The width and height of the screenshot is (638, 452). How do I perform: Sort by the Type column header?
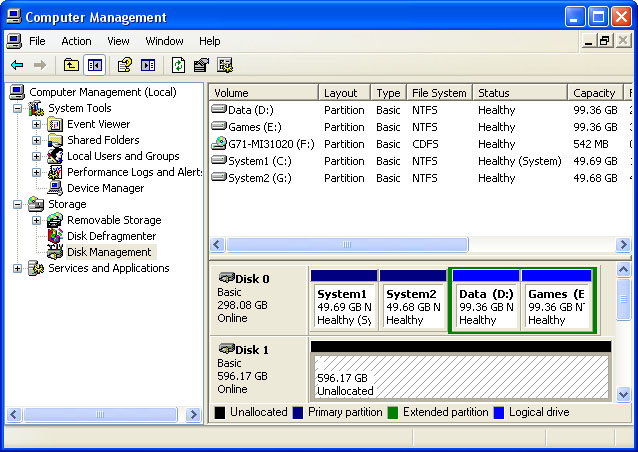(389, 93)
